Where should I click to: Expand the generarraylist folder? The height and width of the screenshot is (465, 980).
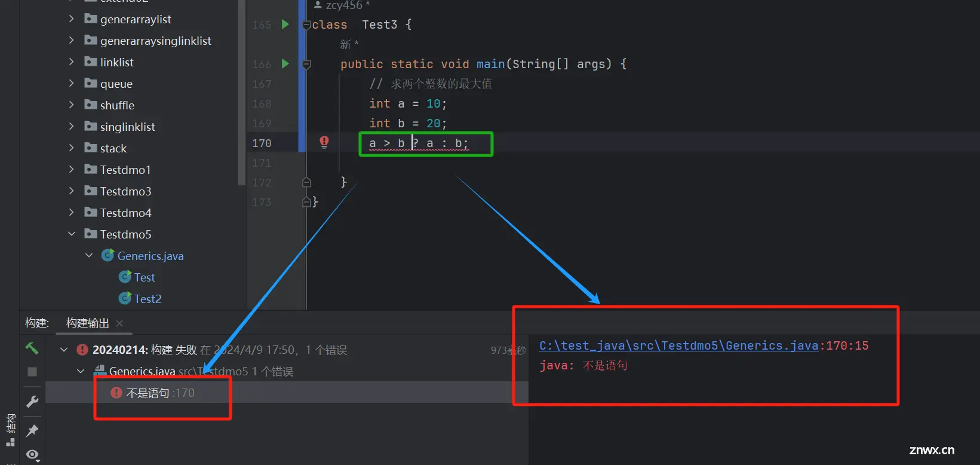point(71,19)
